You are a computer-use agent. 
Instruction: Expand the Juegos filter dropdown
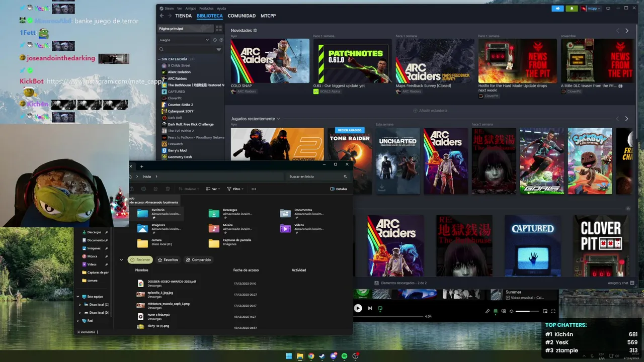point(184,40)
